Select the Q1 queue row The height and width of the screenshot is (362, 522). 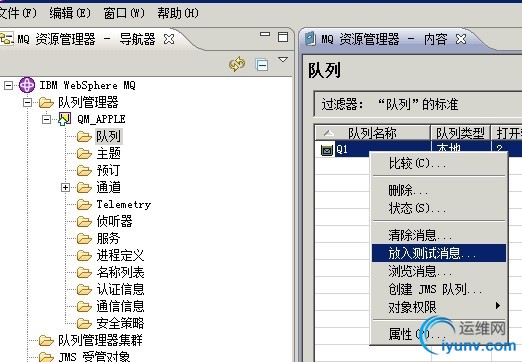pyautogui.click(x=418, y=149)
